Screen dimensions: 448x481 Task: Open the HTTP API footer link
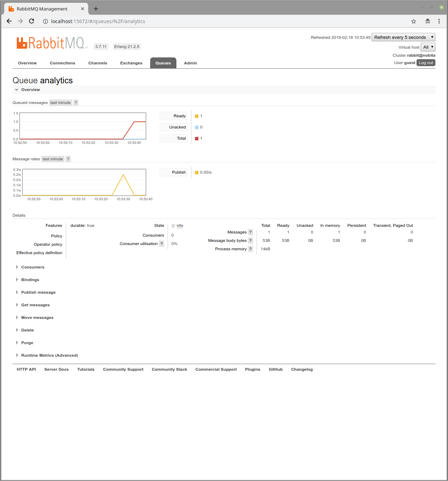click(26, 369)
